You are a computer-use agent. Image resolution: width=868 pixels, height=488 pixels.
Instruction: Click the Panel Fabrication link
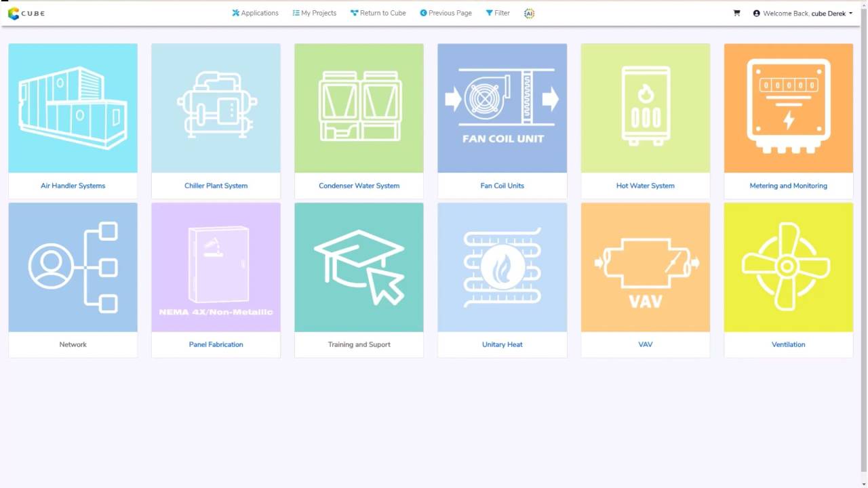pyautogui.click(x=216, y=344)
